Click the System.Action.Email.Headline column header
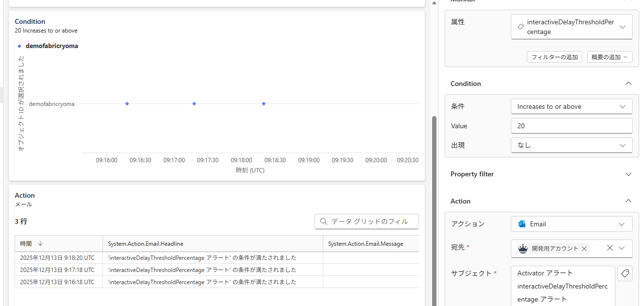644x306 pixels. (213, 244)
